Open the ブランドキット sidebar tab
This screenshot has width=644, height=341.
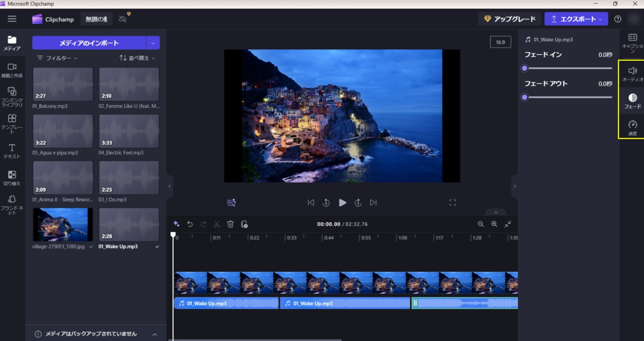[12, 205]
